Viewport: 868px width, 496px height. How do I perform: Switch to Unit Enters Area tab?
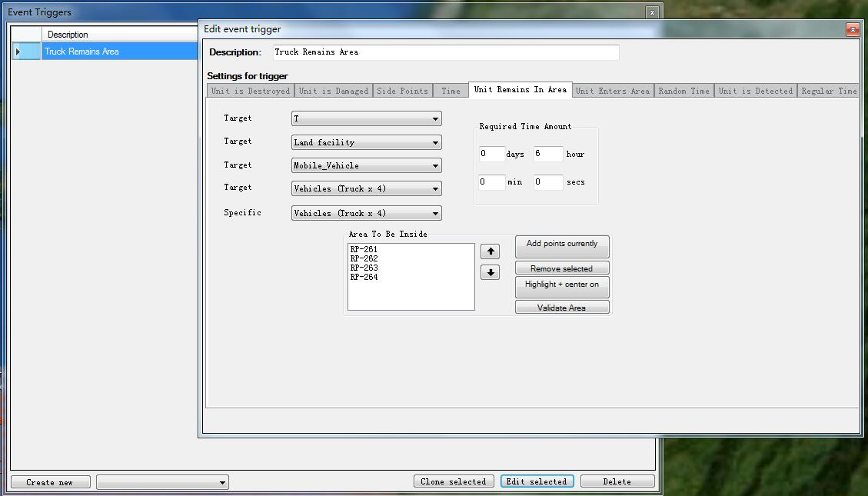[x=613, y=91]
